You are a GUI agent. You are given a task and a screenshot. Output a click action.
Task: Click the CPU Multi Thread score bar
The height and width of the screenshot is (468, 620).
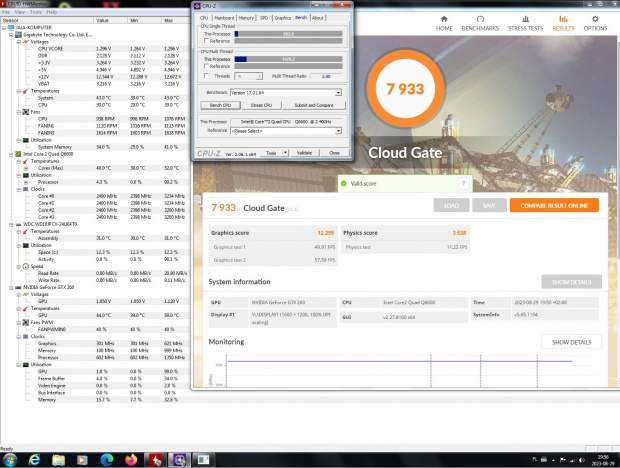click(288, 58)
